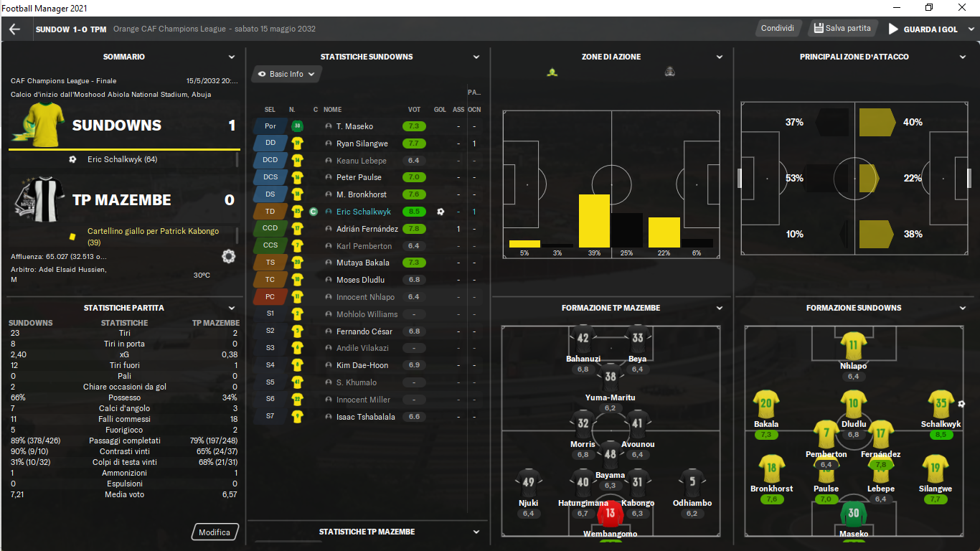Click the player info icon beside Moses Dludlu
Image resolution: width=980 pixels, height=551 pixels.
click(329, 280)
